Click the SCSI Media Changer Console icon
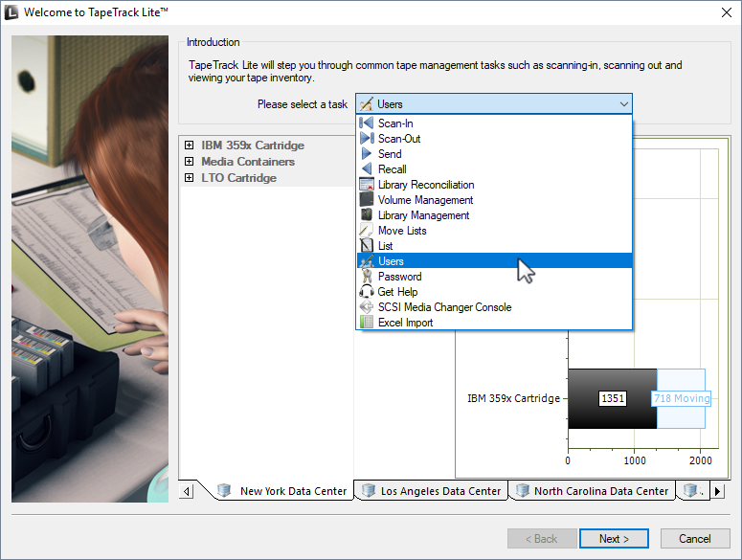Image resolution: width=742 pixels, height=560 pixels. (x=367, y=307)
